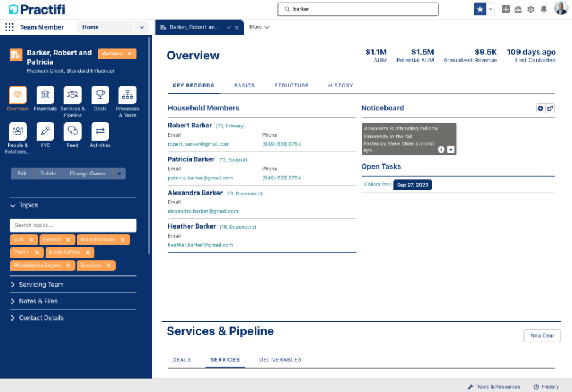Click the New Deal button
The image size is (572, 392).
click(x=542, y=335)
